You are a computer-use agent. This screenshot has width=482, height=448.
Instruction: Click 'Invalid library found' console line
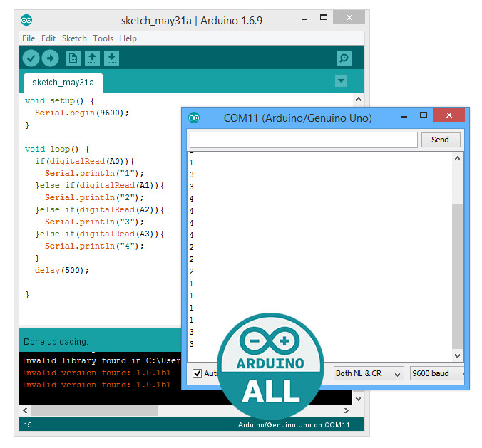[x=101, y=360]
